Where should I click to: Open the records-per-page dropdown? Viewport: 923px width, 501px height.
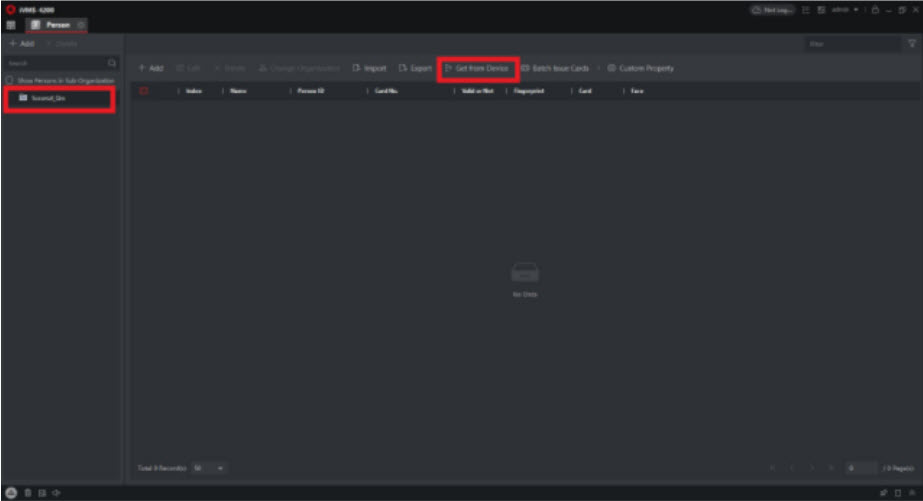(209, 467)
